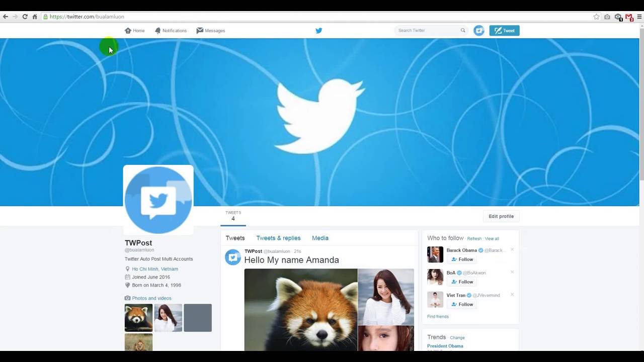Click tweet author avatar icon

pyautogui.click(x=232, y=257)
